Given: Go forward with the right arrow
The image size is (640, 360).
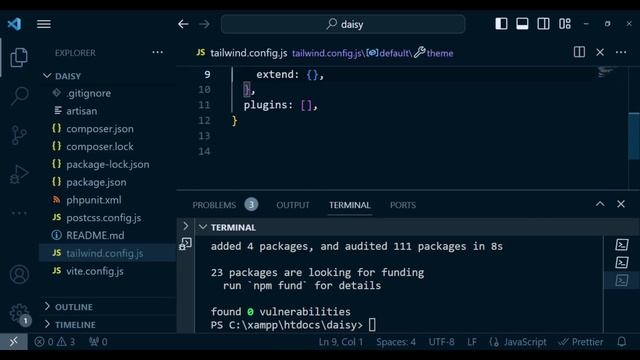Looking at the screenshot, I should point(204,24).
